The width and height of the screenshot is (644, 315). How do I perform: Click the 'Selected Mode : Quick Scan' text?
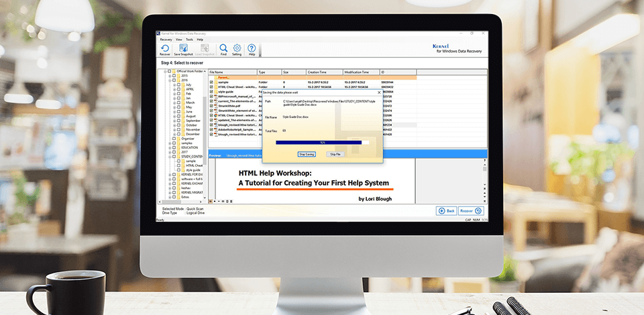[182, 208]
